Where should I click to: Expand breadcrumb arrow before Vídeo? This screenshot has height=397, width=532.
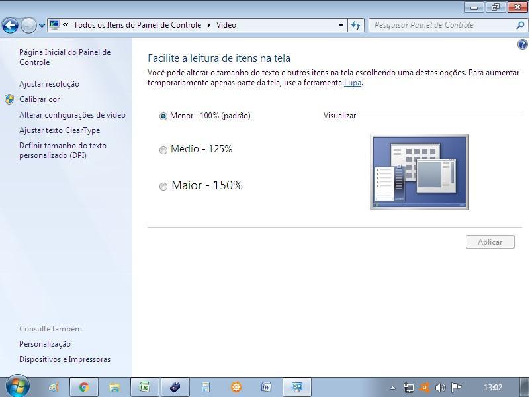(x=208, y=25)
